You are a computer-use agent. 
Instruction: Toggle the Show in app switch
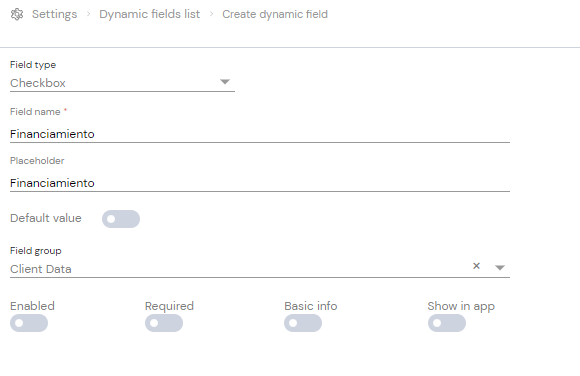point(447,323)
